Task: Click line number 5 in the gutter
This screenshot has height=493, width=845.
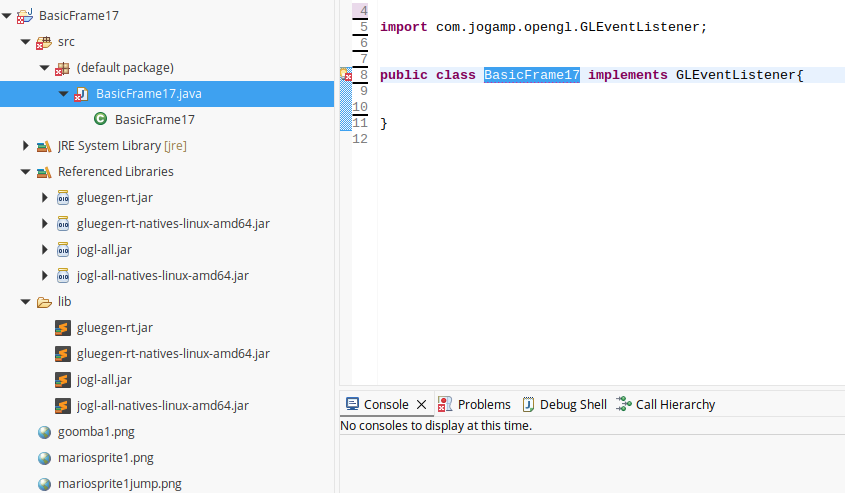Action: [364, 27]
